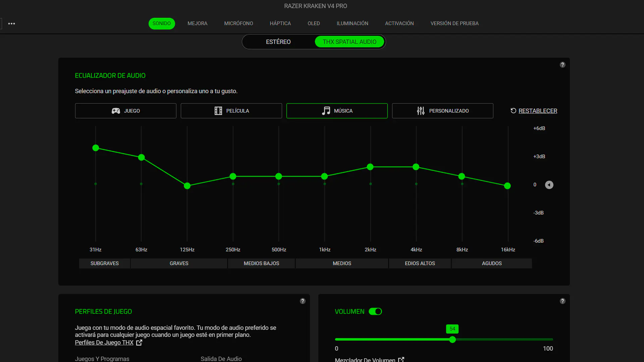This screenshot has height=362, width=644.
Task: Click the 63Hz equalizer band handle
Action: coord(141,157)
